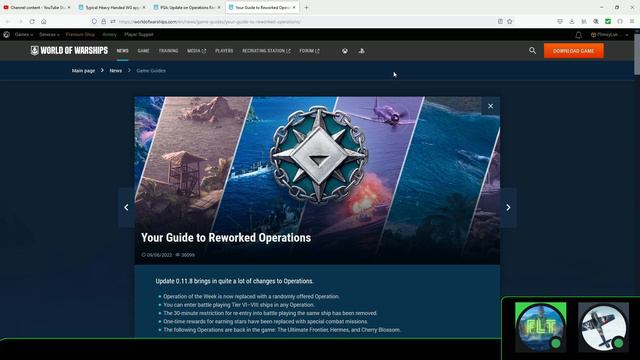Click the airplane avatar thumbnail
The width and height of the screenshot is (640, 360).
[603, 327]
